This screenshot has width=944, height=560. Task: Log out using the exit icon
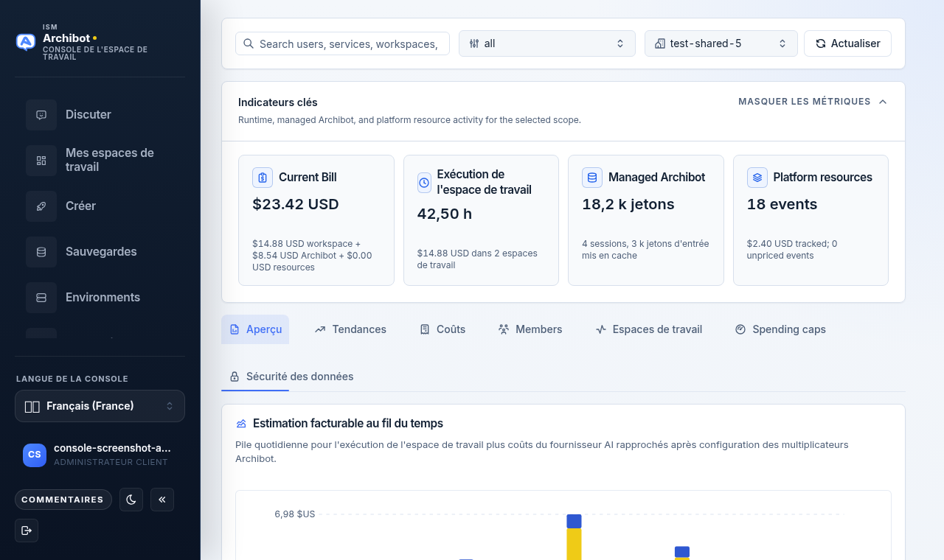27,531
